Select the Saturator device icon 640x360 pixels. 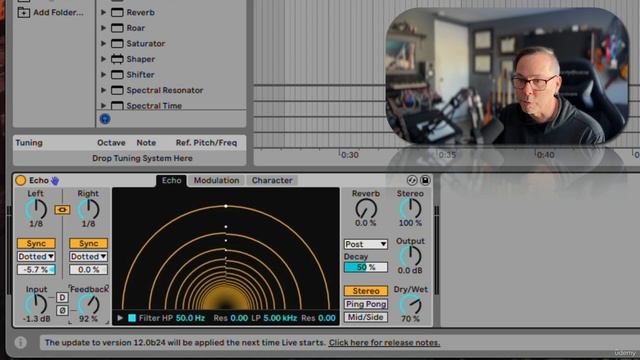coord(117,44)
